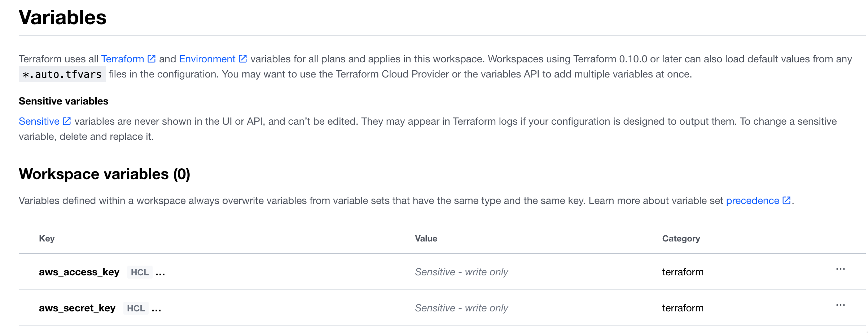The width and height of the screenshot is (868, 333).
Task: Open actions menu for aws_access_key row
Action: click(841, 269)
